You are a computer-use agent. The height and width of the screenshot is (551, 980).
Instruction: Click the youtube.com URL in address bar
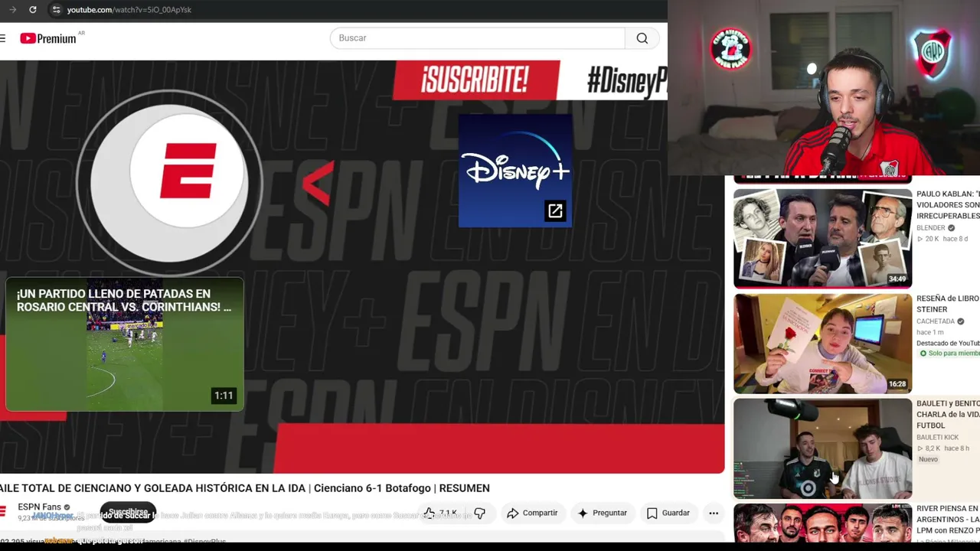(x=129, y=9)
